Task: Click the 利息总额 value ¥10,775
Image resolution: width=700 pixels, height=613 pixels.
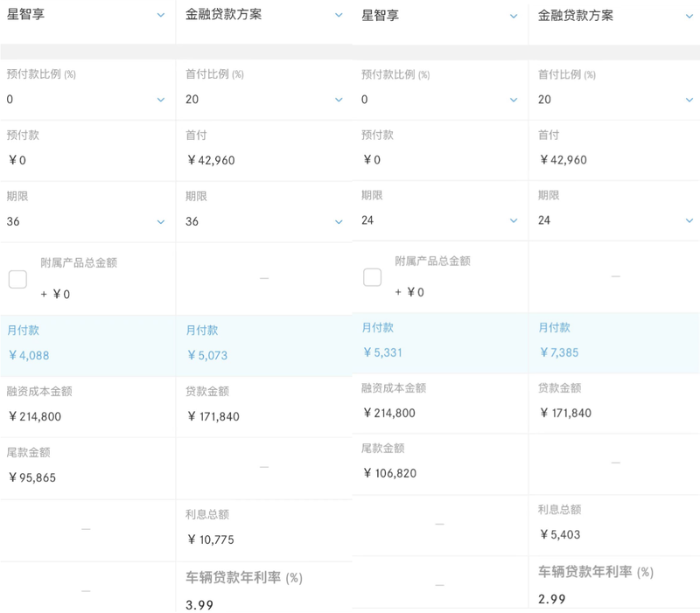Action: pyautogui.click(x=211, y=540)
